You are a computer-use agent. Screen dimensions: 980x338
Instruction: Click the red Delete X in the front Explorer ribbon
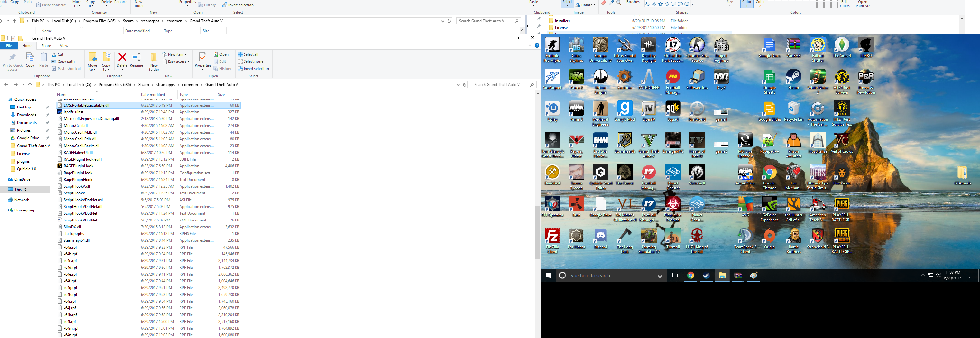[x=122, y=58]
